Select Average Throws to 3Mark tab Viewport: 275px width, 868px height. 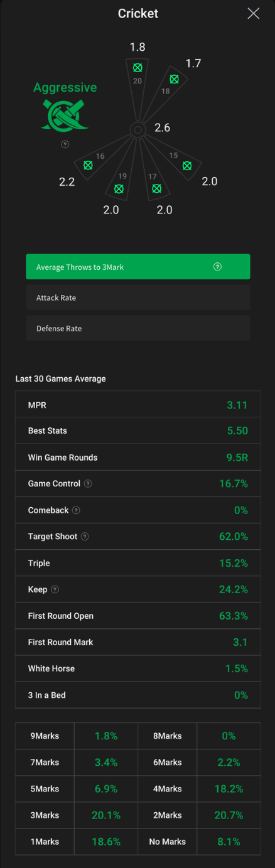[138, 267]
